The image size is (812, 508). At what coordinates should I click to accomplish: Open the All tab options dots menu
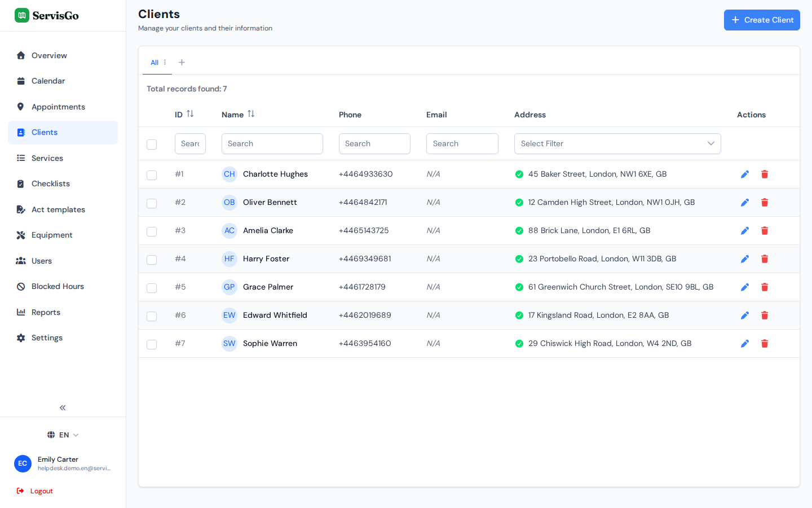pyautogui.click(x=165, y=63)
